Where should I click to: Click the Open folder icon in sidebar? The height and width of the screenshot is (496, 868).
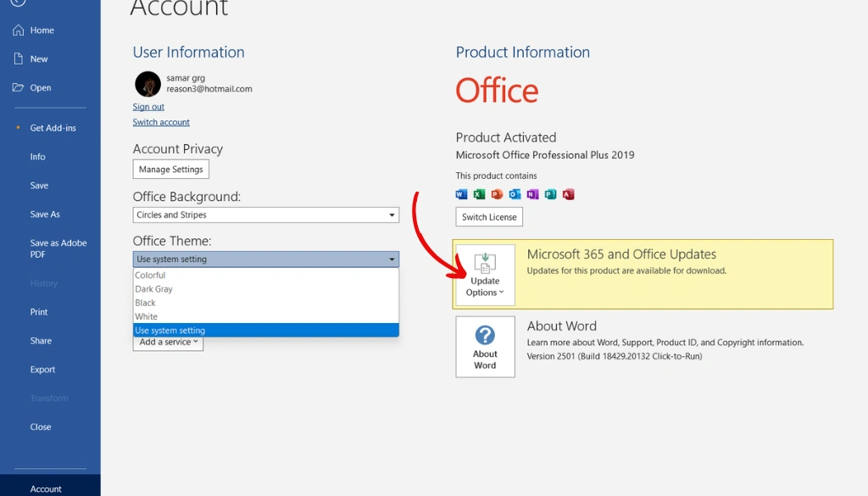(19, 87)
